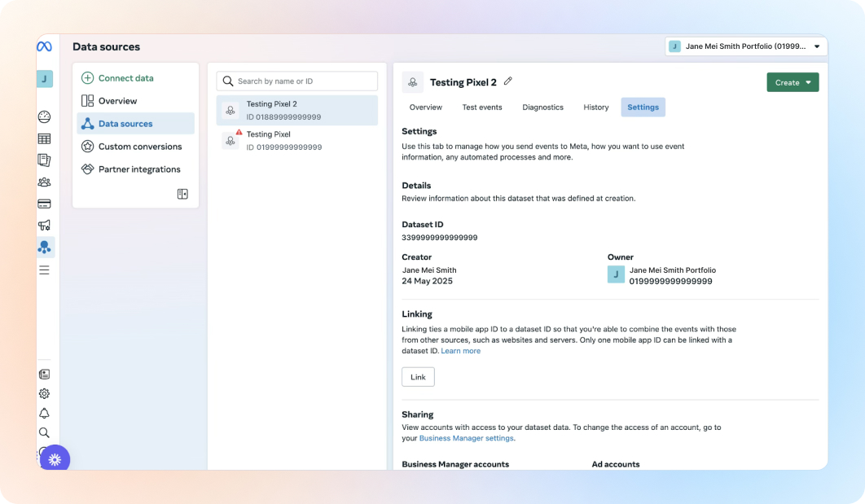
Task: Click the Meta logo icon
Action: pos(44,47)
